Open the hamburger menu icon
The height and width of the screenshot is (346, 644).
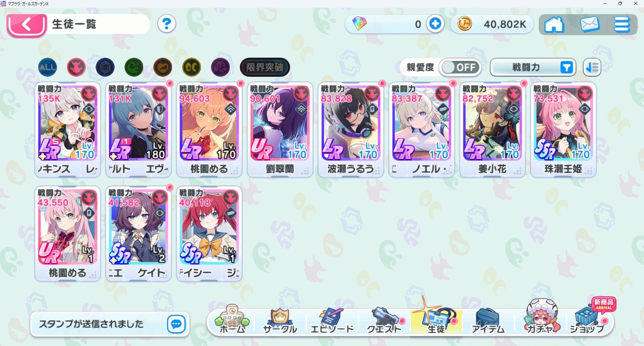pyautogui.click(x=622, y=24)
